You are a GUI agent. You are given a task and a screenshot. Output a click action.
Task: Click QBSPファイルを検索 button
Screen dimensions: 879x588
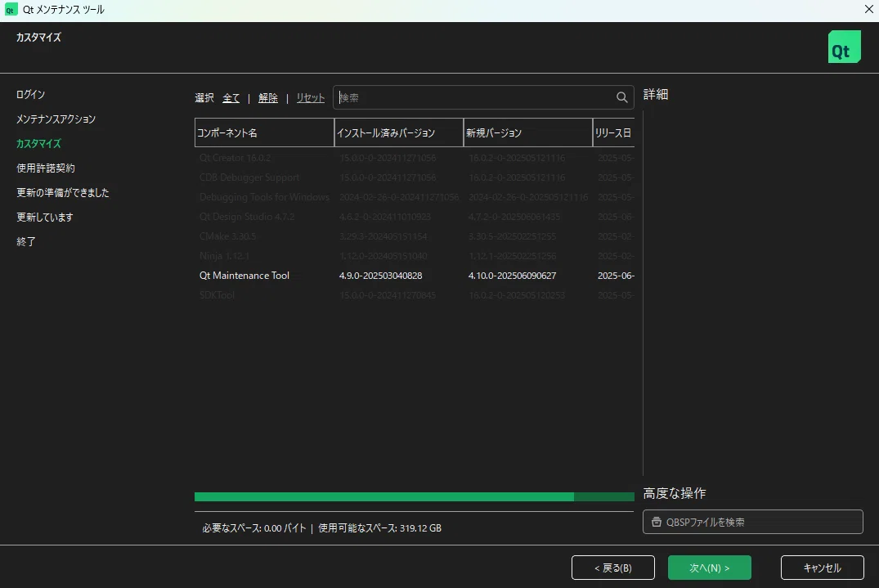[753, 522]
